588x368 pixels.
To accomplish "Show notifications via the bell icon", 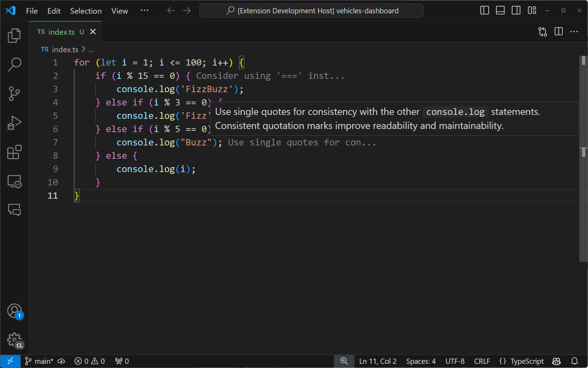I will (575, 361).
